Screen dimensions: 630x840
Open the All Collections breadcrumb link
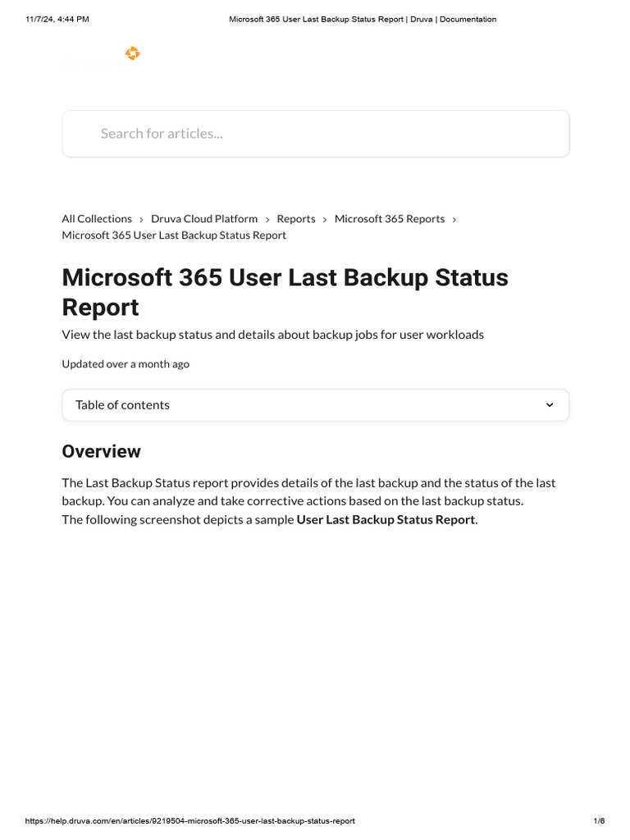tap(97, 219)
